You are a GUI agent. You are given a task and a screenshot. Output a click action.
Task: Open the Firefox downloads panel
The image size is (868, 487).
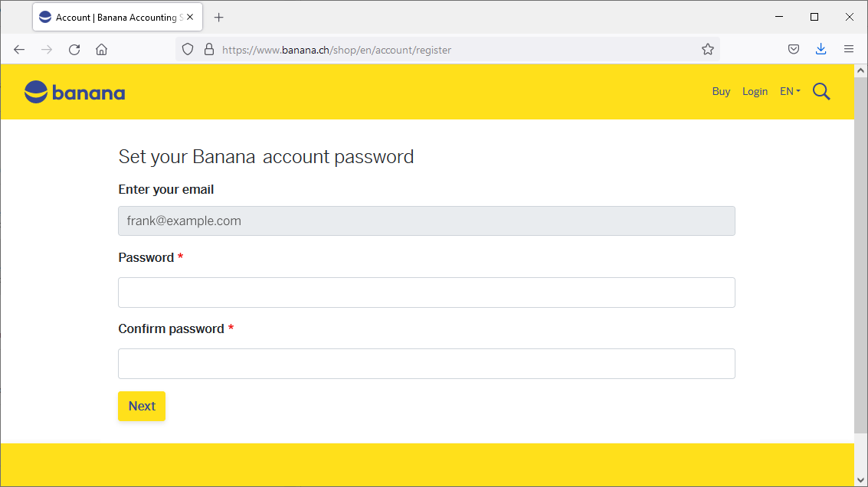click(x=821, y=50)
